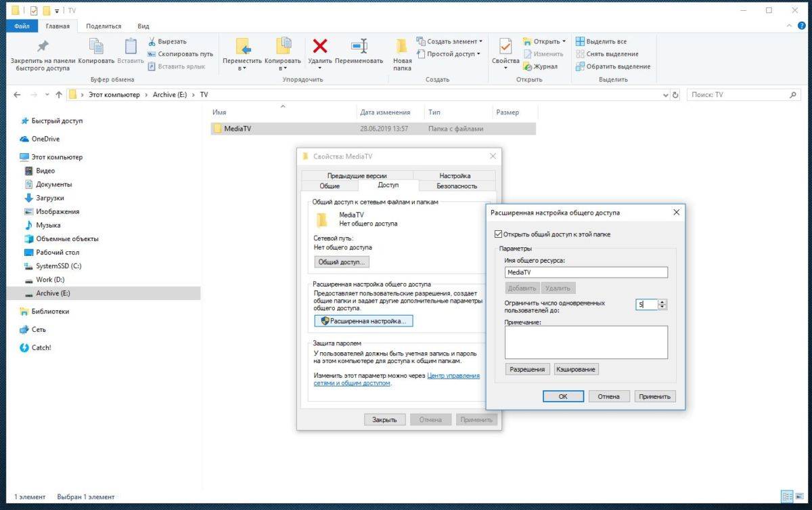Click the Разрешения button
This screenshot has width=812, height=510.
pyautogui.click(x=527, y=369)
